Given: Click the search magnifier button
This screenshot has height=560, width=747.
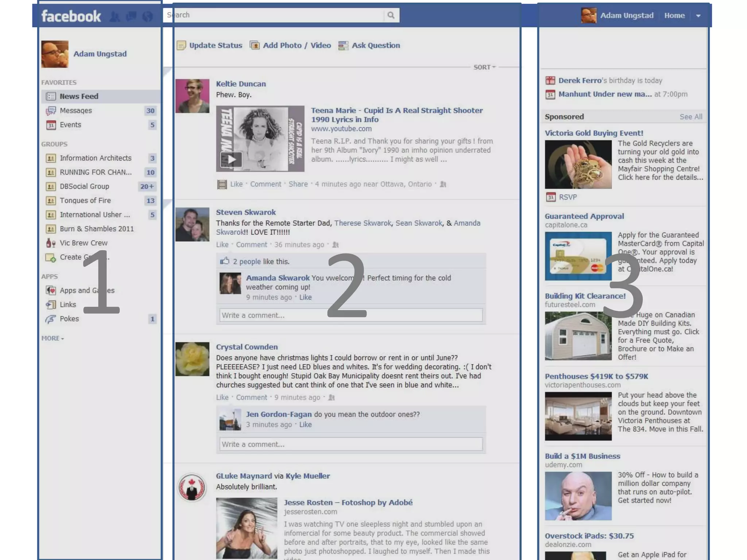Looking at the screenshot, I should (x=391, y=15).
